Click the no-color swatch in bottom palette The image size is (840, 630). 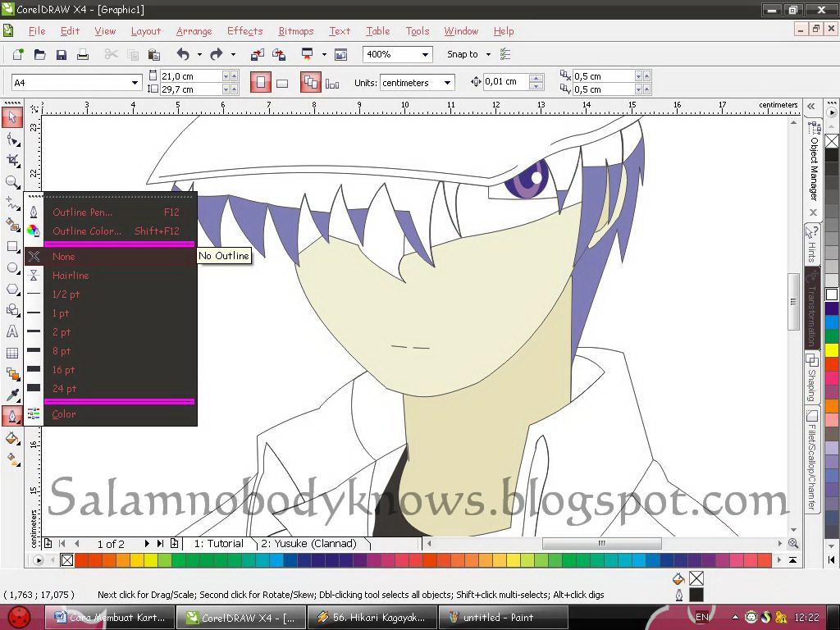[x=67, y=560]
